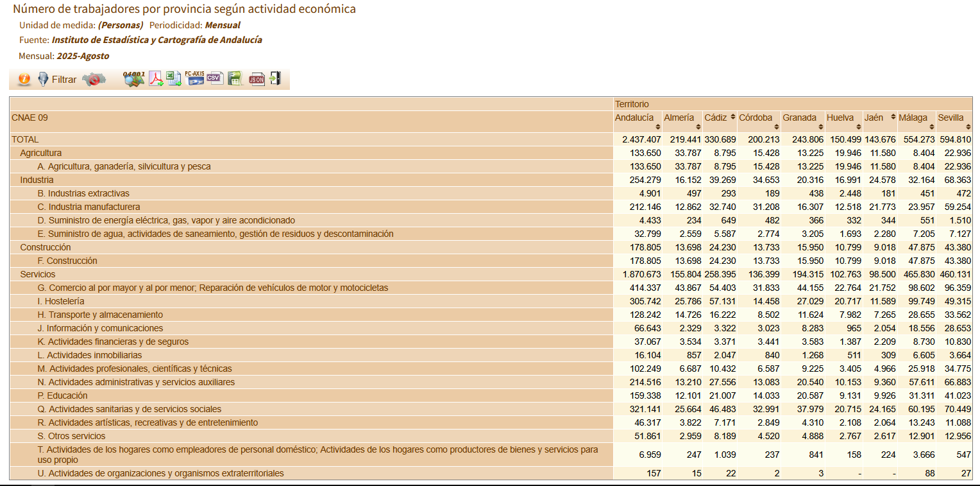Open the information icon in the toolbar
Screen dimensions: 980x486
point(24,80)
